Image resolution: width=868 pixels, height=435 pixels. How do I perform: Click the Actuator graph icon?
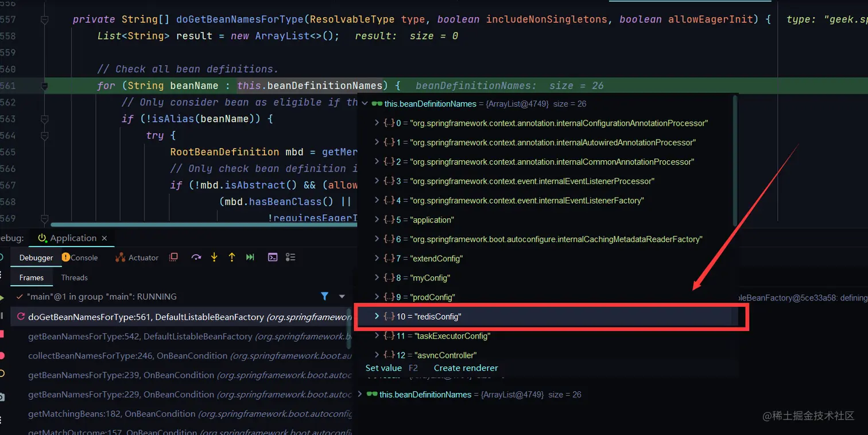pyautogui.click(x=120, y=257)
